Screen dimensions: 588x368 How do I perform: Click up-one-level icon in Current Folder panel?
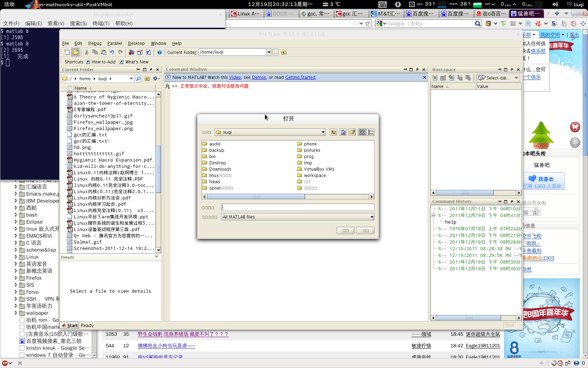click(x=147, y=79)
